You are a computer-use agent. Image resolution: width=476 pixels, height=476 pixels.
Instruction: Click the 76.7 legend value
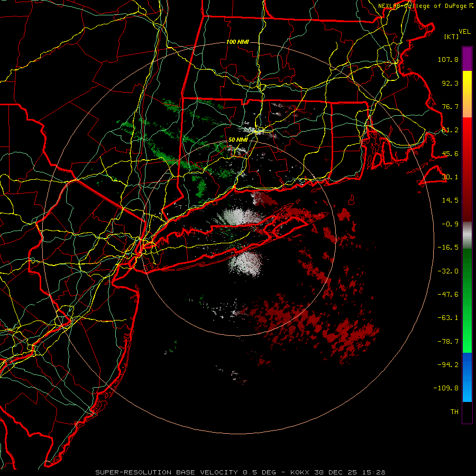point(450,106)
